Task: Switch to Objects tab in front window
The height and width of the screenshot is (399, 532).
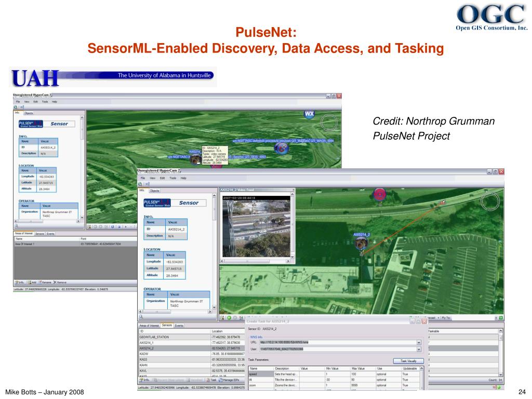Action: tap(154, 191)
